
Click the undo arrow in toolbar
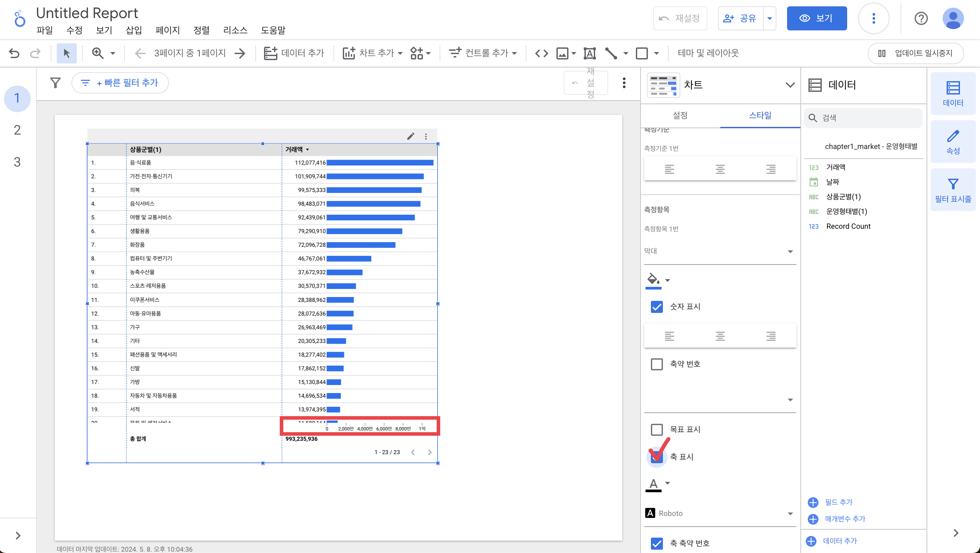click(14, 53)
